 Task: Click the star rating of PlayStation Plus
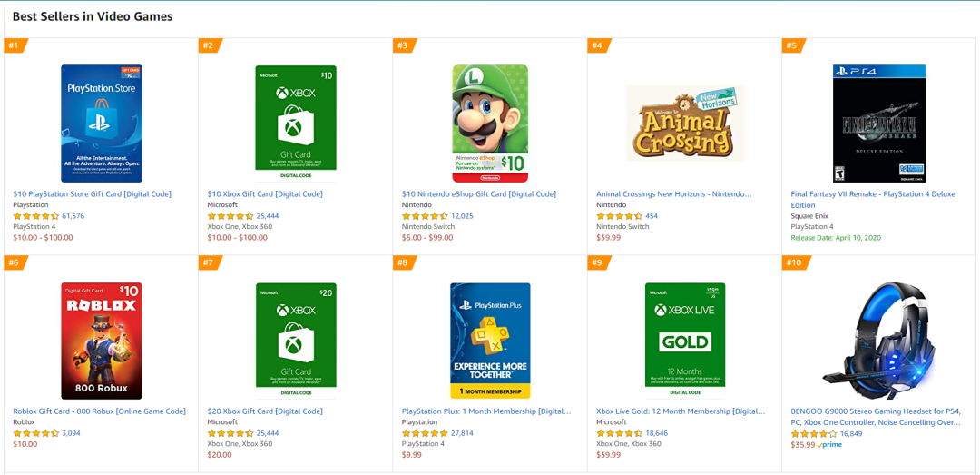(425, 433)
